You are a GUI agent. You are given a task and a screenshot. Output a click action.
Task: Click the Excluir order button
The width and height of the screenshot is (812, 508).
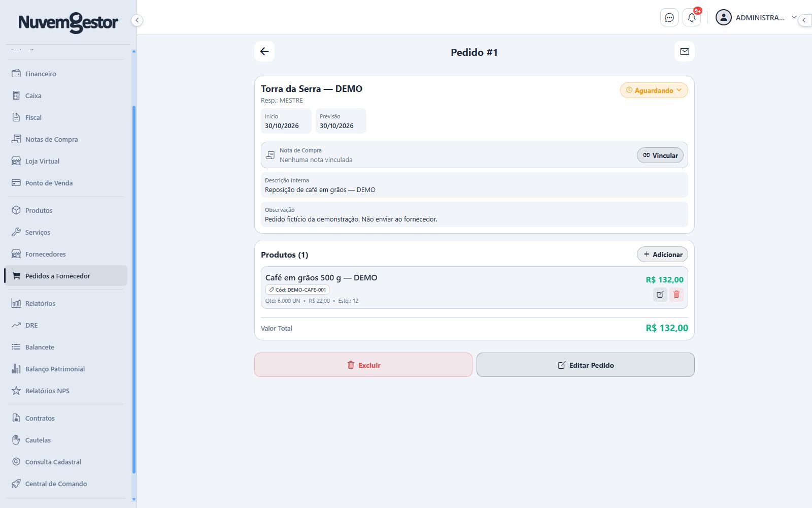(363, 365)
